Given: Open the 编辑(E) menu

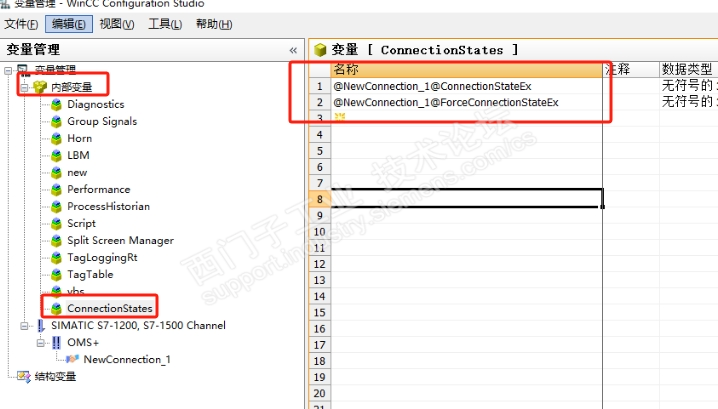Looking at the screenshot, I should [x=69, y=24].
